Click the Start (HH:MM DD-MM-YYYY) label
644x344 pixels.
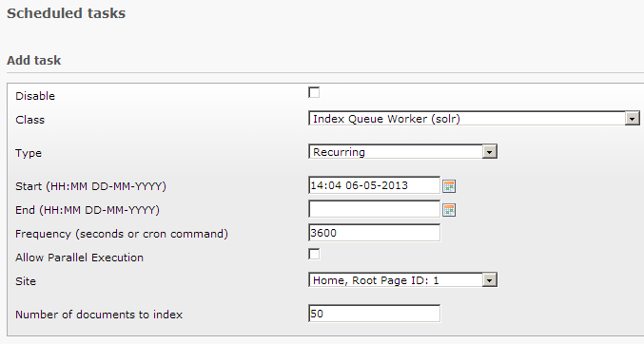(x=90, y=186)
